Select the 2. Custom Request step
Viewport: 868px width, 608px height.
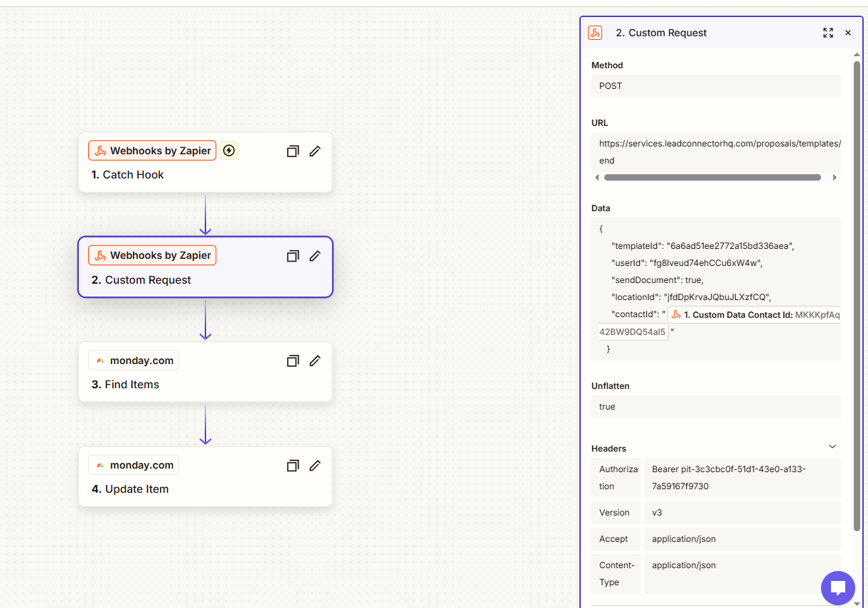coord(205,267)
